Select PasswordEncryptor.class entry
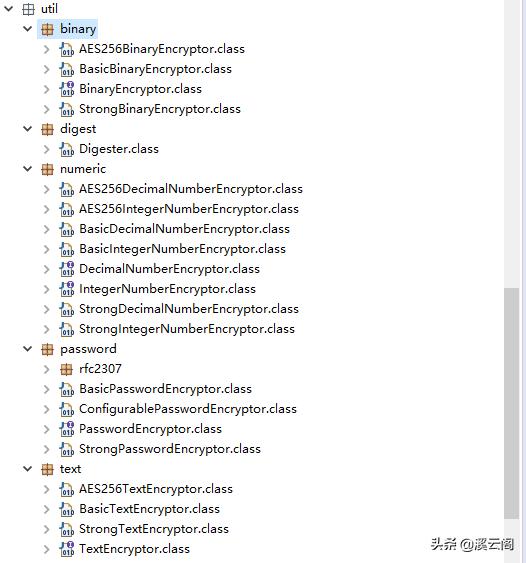Screen dimensions: 526x563 click(150, 429)
